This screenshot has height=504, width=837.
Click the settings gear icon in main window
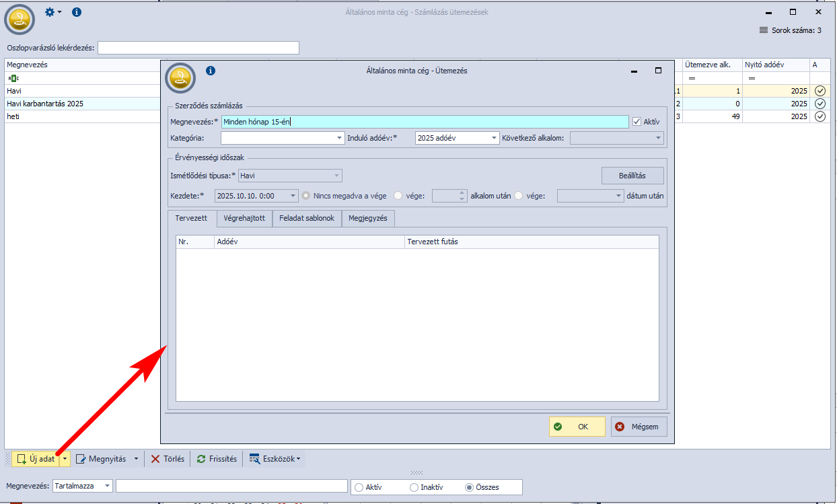coord(50,12)
